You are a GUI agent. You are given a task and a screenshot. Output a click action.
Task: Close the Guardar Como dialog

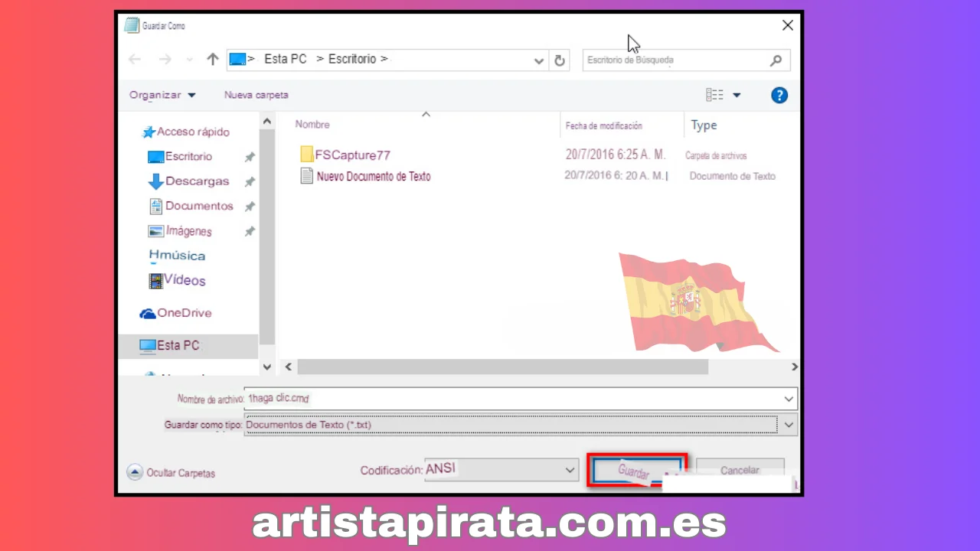tap(788, 25)
